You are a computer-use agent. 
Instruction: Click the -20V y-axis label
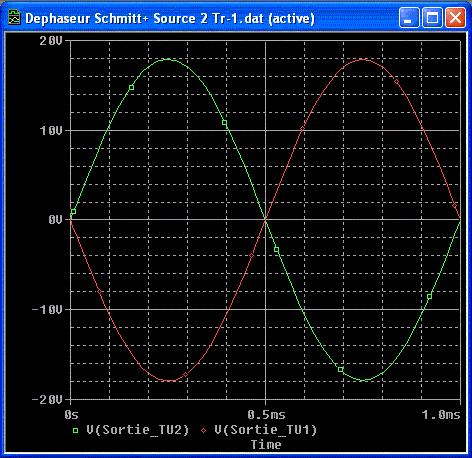click(x=47, y=399)
